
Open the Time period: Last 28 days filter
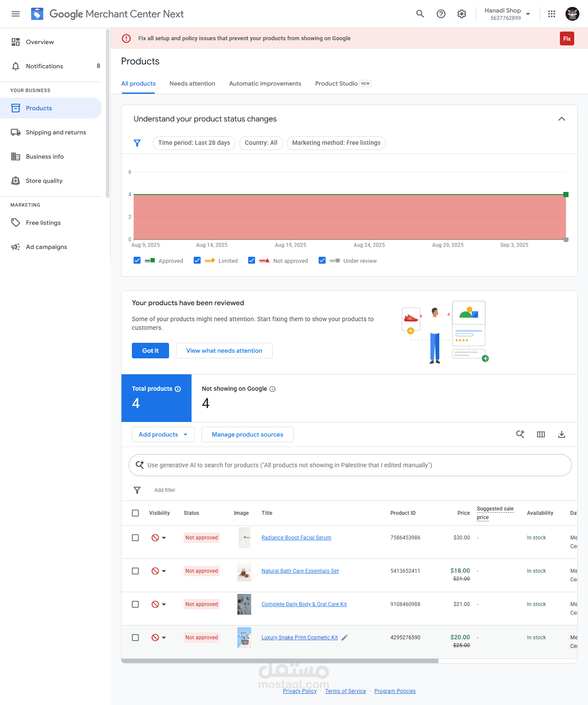click(194, 143)
